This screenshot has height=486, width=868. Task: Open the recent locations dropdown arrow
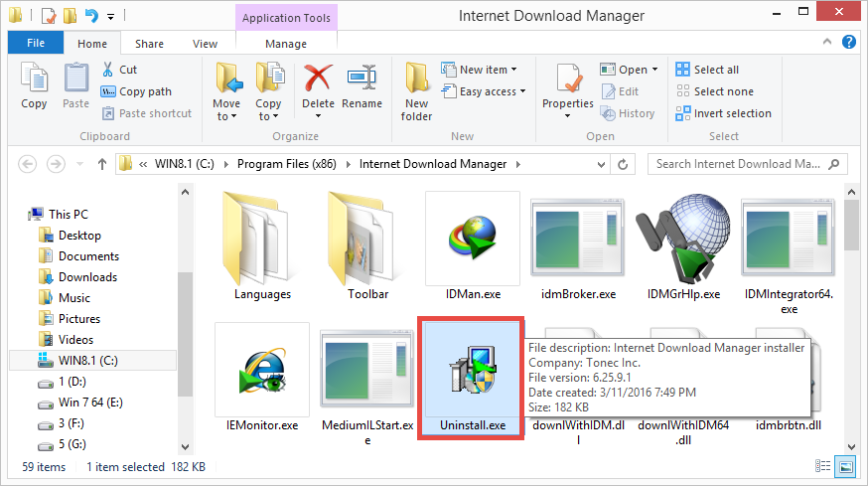(x=79, y=164)
